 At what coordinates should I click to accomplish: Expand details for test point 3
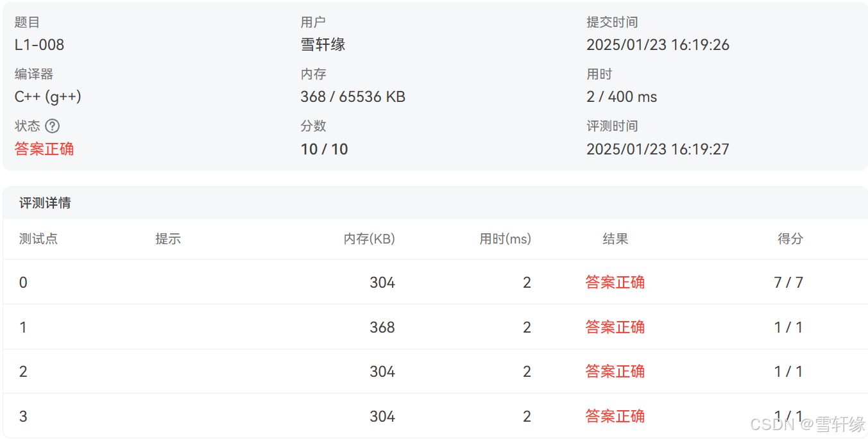point(257,415)
